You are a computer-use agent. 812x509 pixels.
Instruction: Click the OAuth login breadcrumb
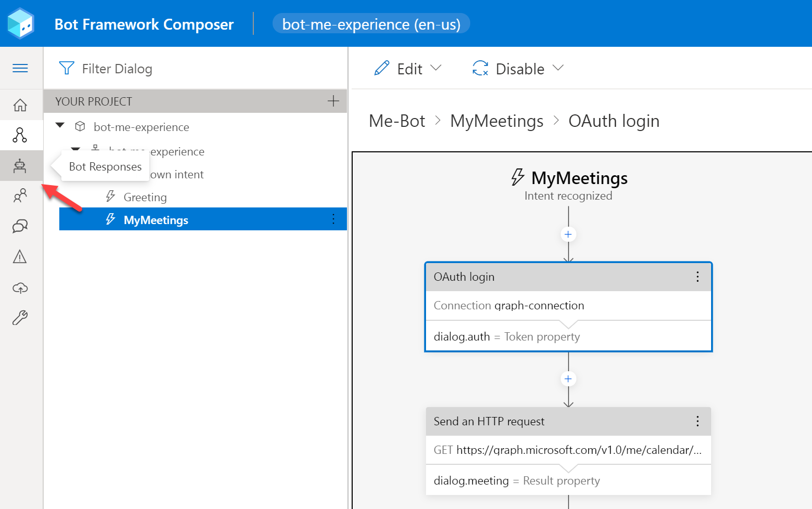(x=614, y=121)
